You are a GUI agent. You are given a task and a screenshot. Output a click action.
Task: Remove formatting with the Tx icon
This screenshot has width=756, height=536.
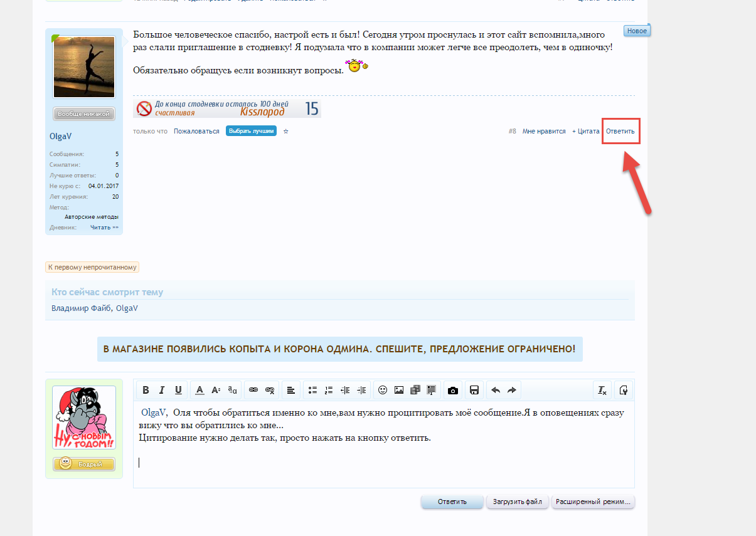click(602, 390)
